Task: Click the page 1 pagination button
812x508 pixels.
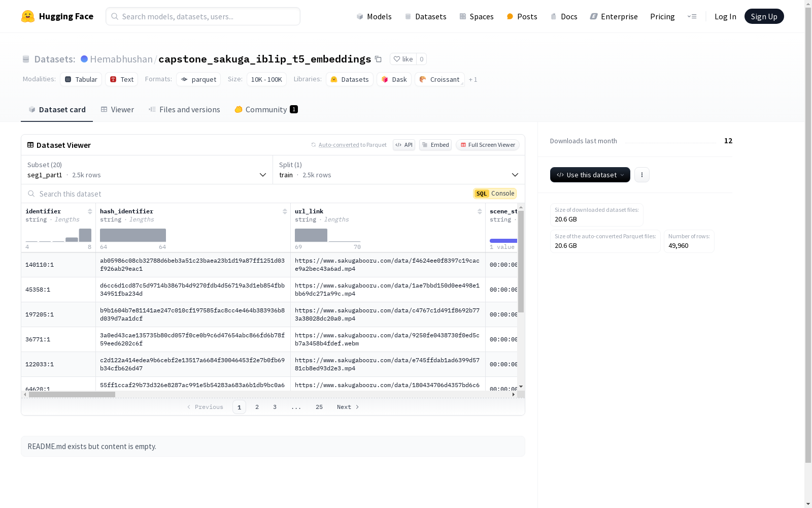Action: click(x=239, y=407)
